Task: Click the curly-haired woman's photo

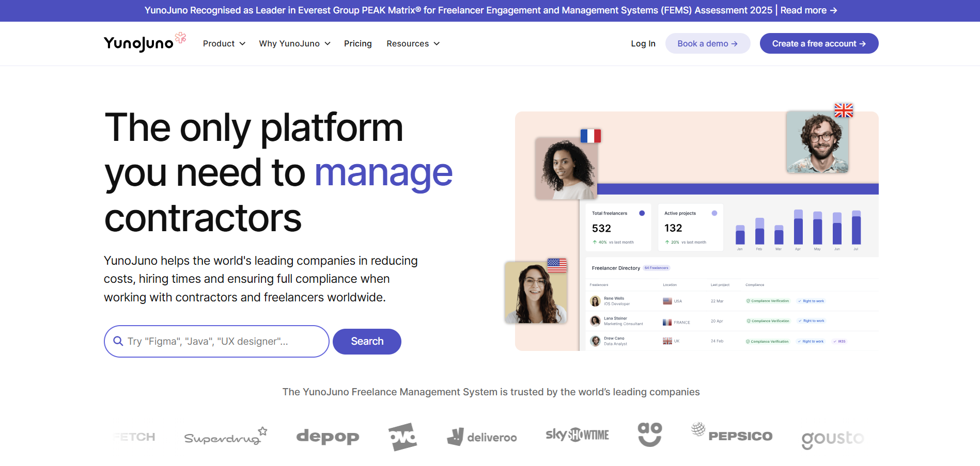Action: 566,168
